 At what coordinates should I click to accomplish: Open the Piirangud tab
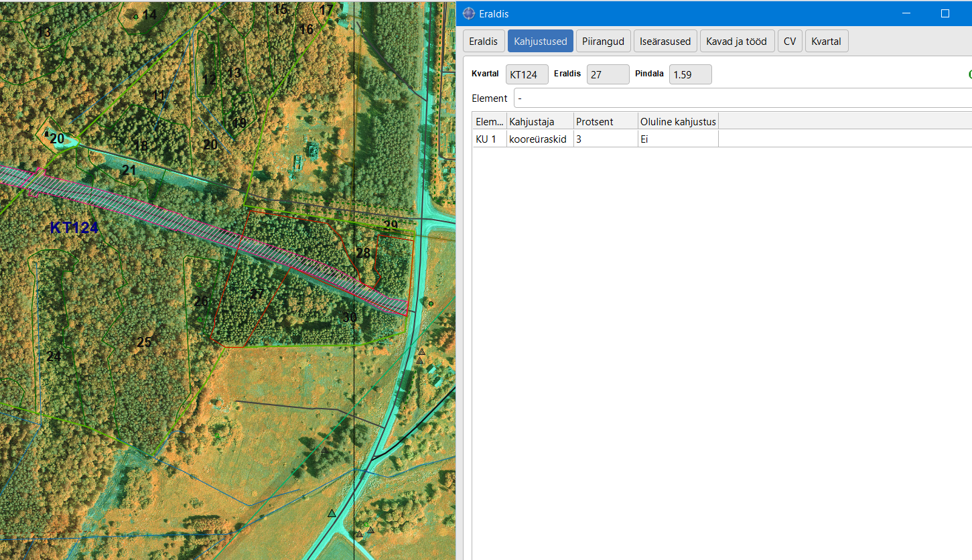coord(602,41)
